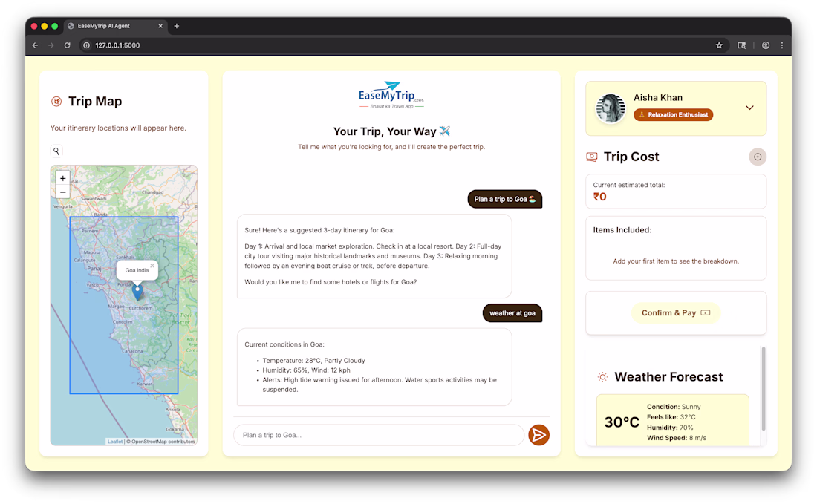Click the Weather Forecast sun icon

(602, 377)
